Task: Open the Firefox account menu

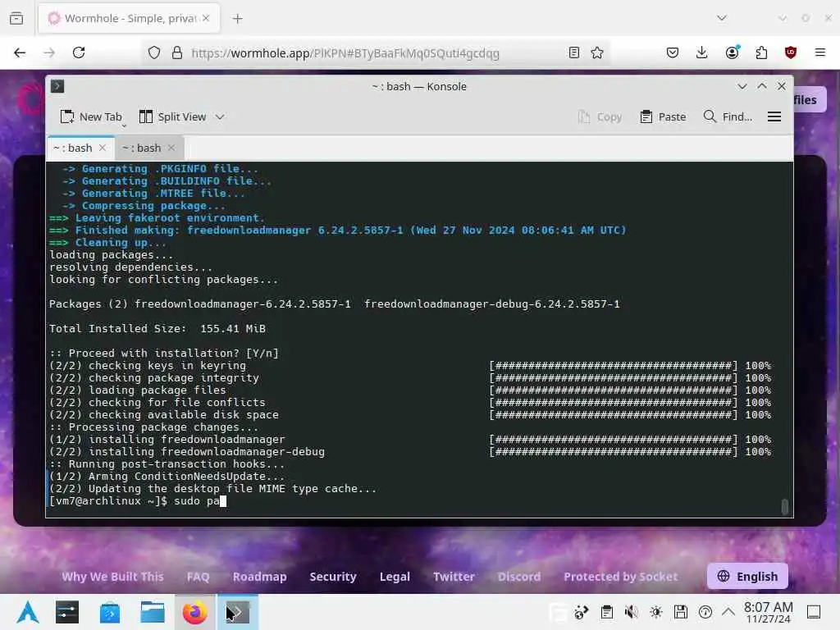Action: [732, 52]
